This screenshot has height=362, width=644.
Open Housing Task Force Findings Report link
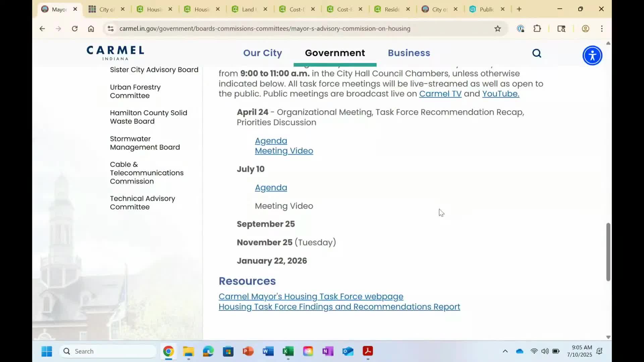click(x=339, y=307)
